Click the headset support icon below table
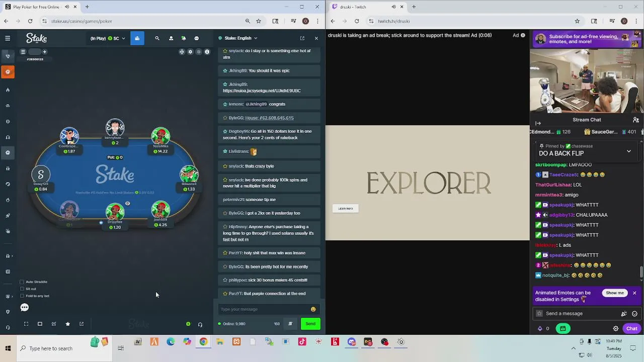This screenshot has height=362, width=644. coord(200,324)
